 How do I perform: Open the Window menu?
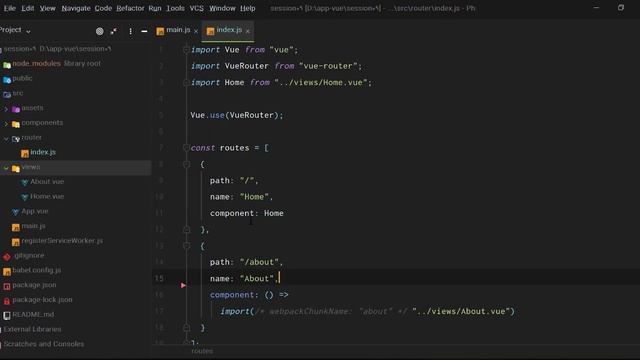point(222,8)
